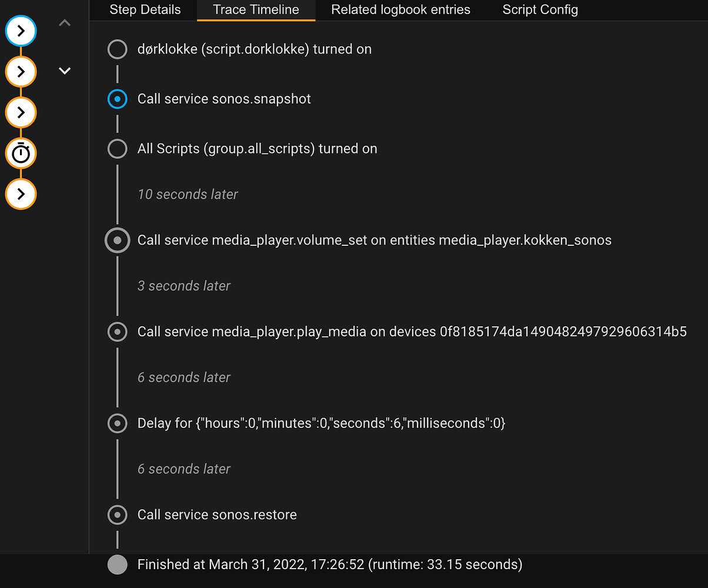708x588 pixels.
Task: Click the blue highlighted arrow trace icon
Action: (x=21, y=31)
